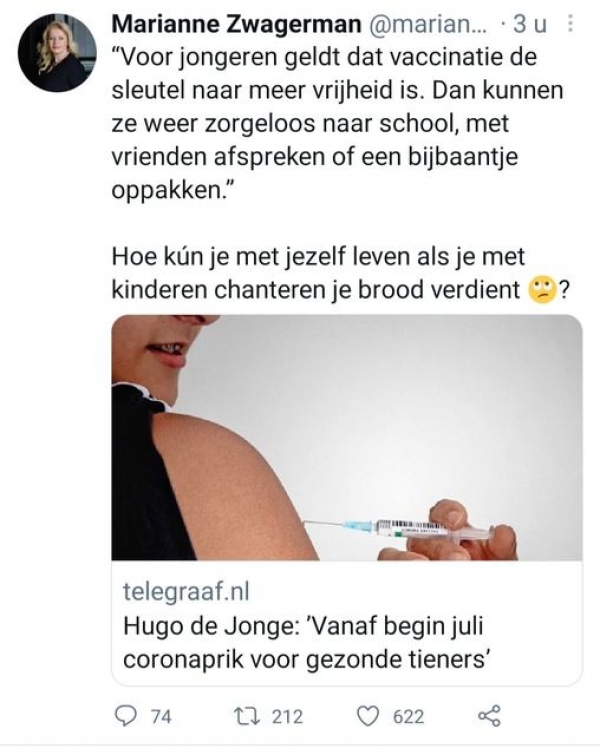The height and width of the screenshot is (755, 600).
Task: Open the reply comment icon
Action: 126,716
